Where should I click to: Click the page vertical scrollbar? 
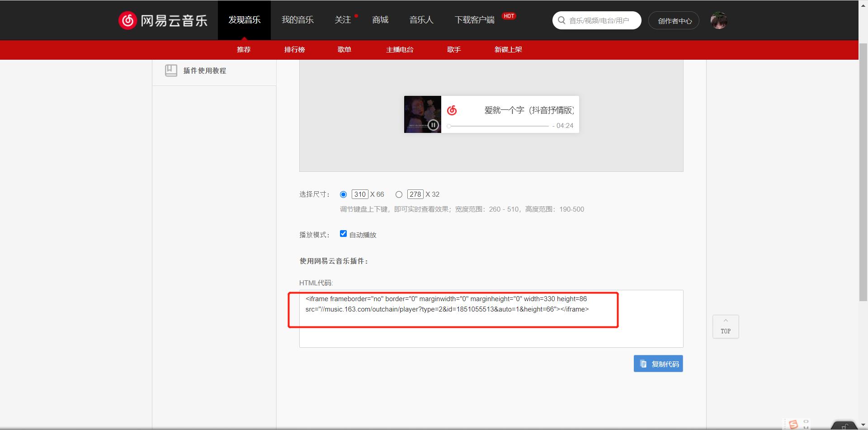coord(863,172)
